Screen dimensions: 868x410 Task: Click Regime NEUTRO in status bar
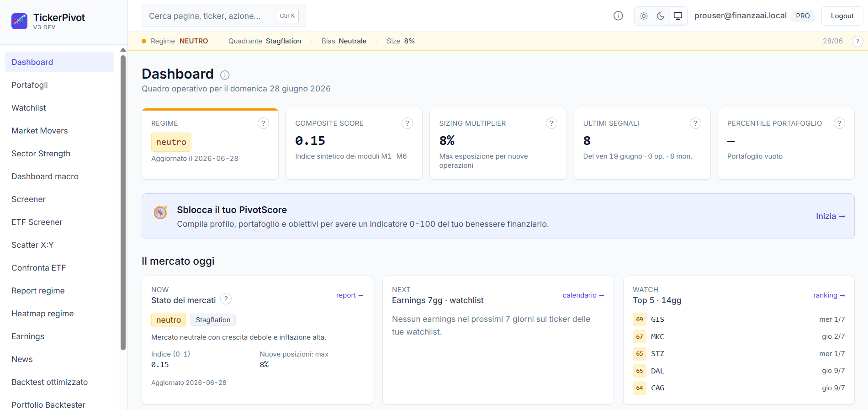click(x=179, y=41)
